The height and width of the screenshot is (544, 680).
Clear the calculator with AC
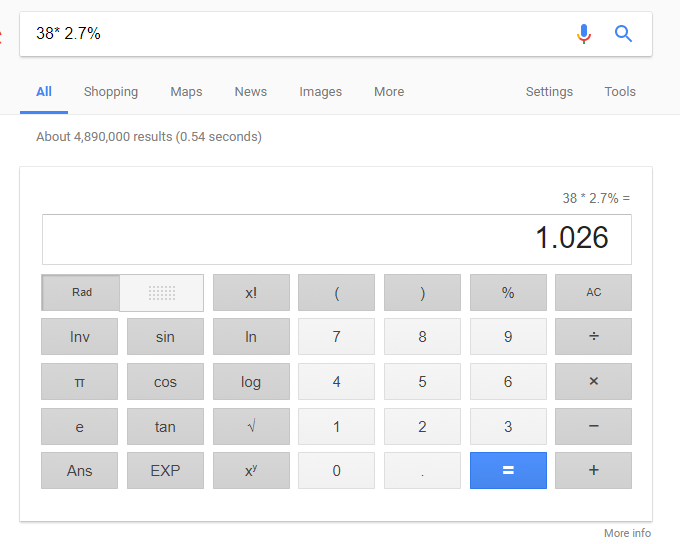click(x=593, y=292)
